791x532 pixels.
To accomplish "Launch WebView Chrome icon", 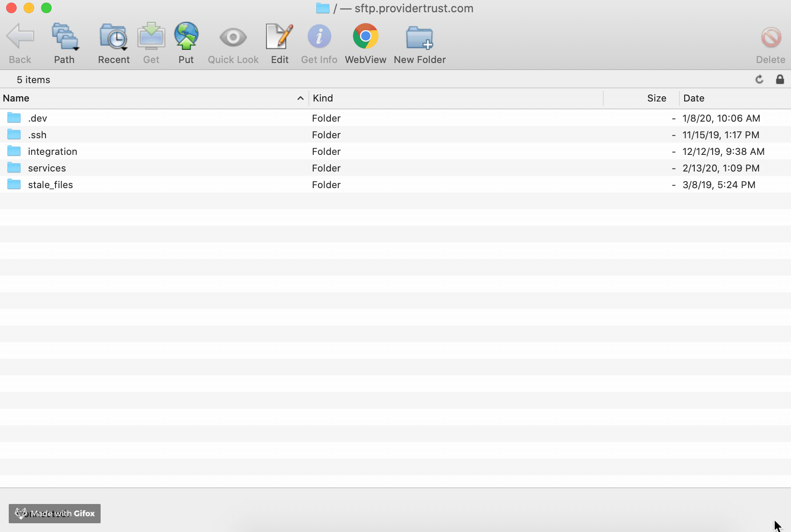I will click(x=366, y=36).
